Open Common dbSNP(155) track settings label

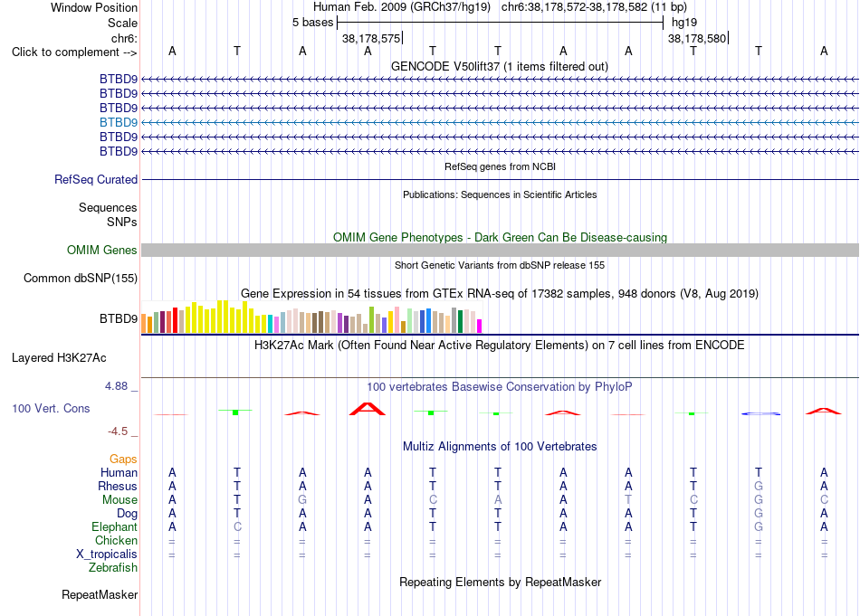pyautogui.click(x=81, y=278)
